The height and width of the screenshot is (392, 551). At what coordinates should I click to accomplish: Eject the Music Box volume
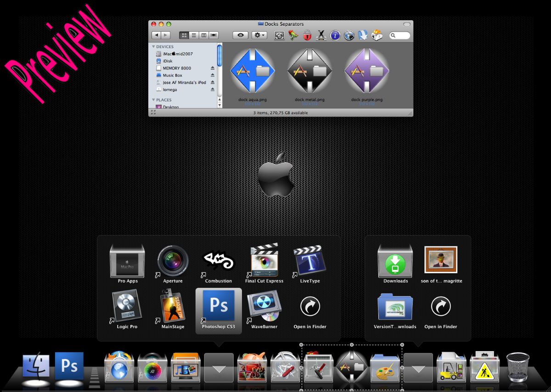click(213, 75)
